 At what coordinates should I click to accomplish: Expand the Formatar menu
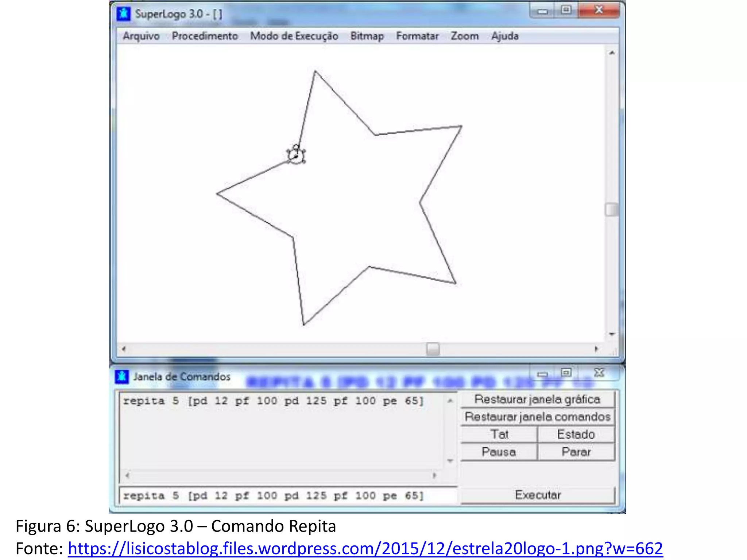[x=417, y=36]
